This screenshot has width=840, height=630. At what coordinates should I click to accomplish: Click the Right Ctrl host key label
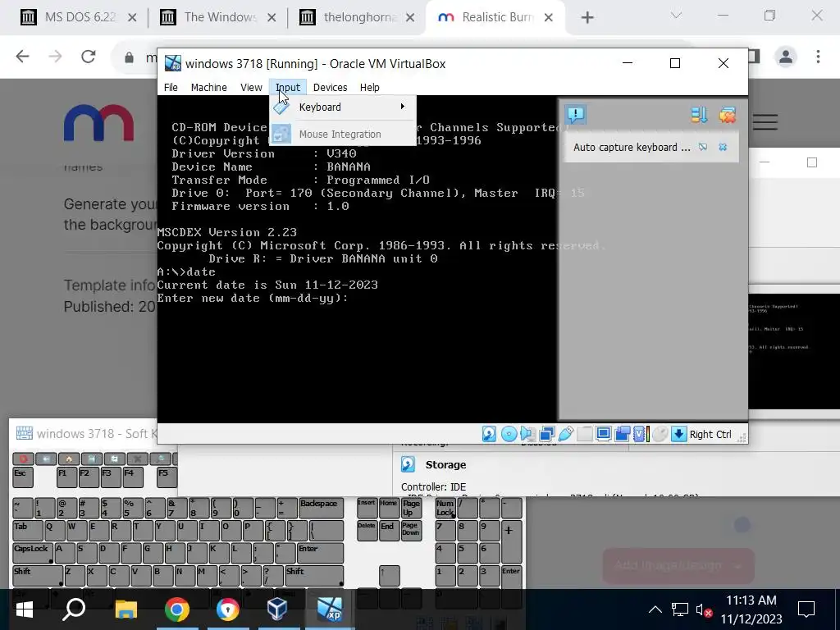710,435
